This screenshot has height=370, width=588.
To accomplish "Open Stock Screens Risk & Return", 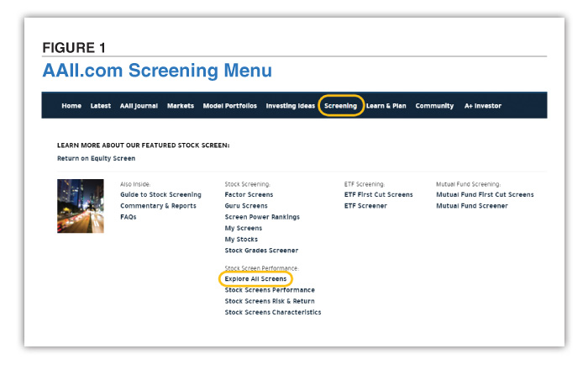I will point(270,301).
